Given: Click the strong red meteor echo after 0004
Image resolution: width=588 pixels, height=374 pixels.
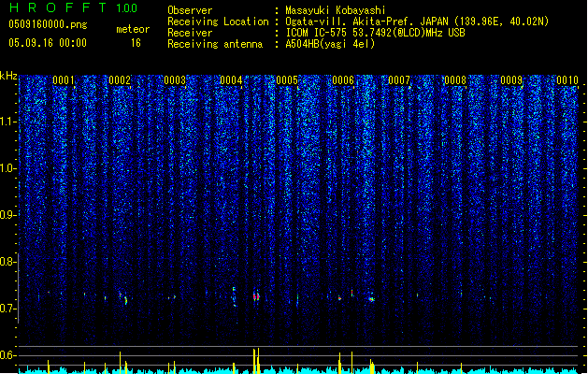Looking at the screenshot, I should click(x=256, y=296).
